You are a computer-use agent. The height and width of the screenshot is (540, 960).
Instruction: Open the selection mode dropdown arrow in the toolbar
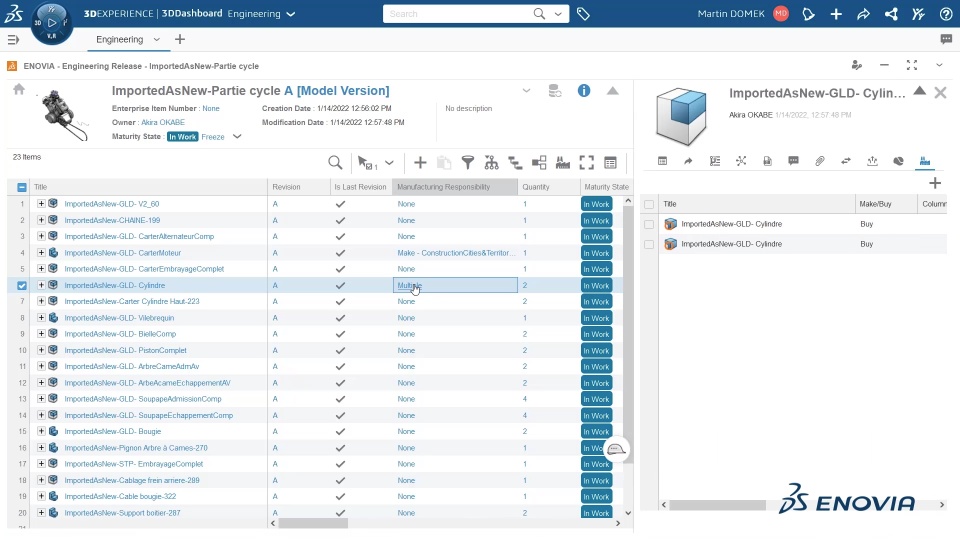pos(389,163)
